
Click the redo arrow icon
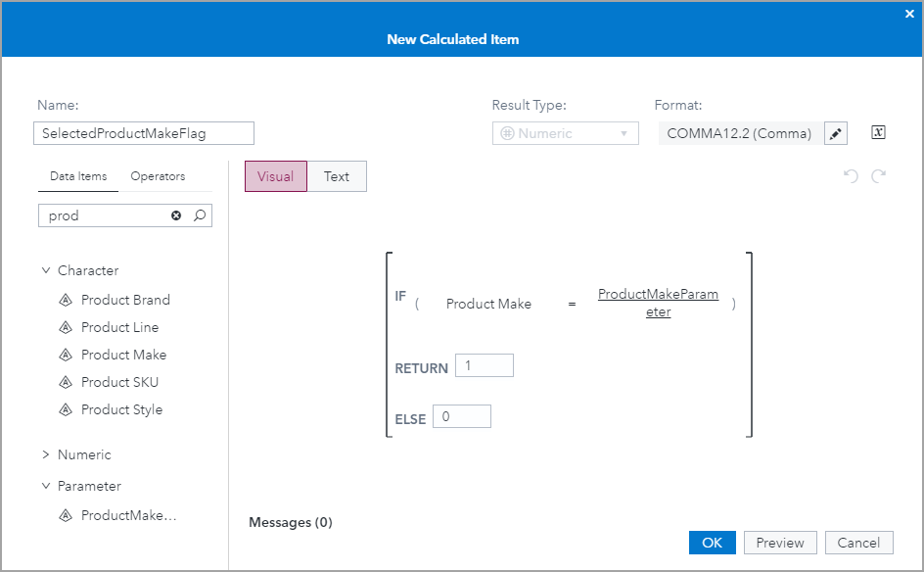tap(878, 176)
